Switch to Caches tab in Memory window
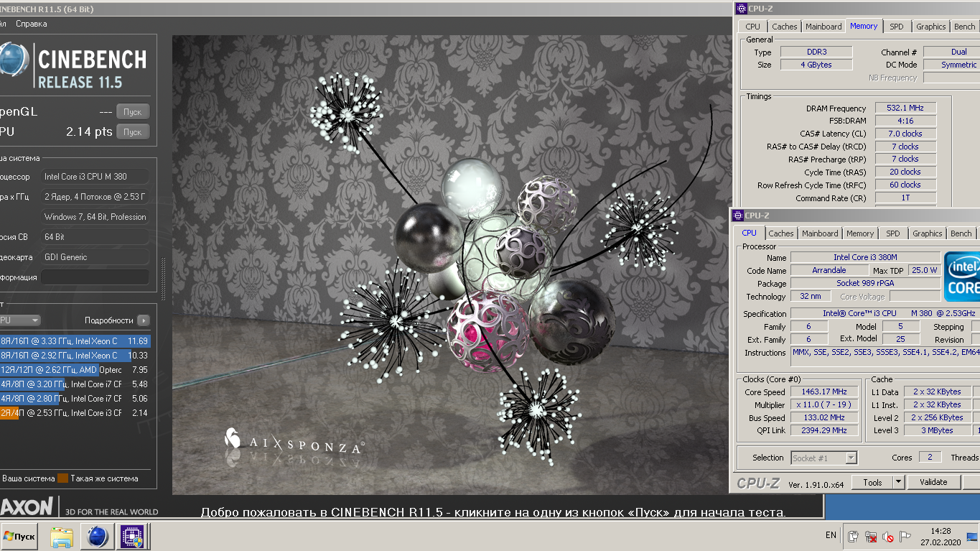The image size is (980, 551). tap(784, 27)
